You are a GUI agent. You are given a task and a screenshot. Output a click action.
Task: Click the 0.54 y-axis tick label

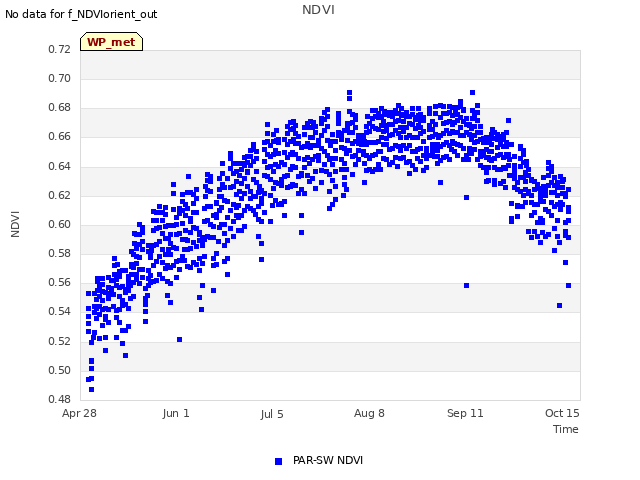tap(60, 312)
